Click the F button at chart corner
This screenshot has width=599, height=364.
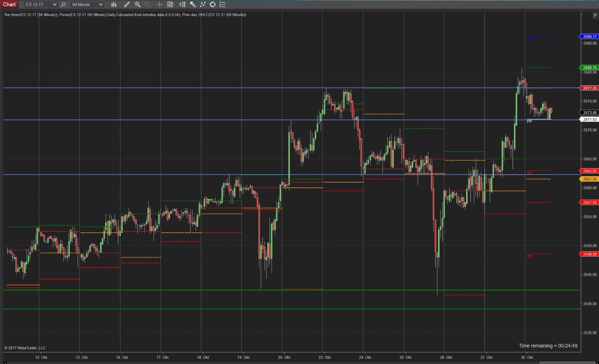(595, 15)
